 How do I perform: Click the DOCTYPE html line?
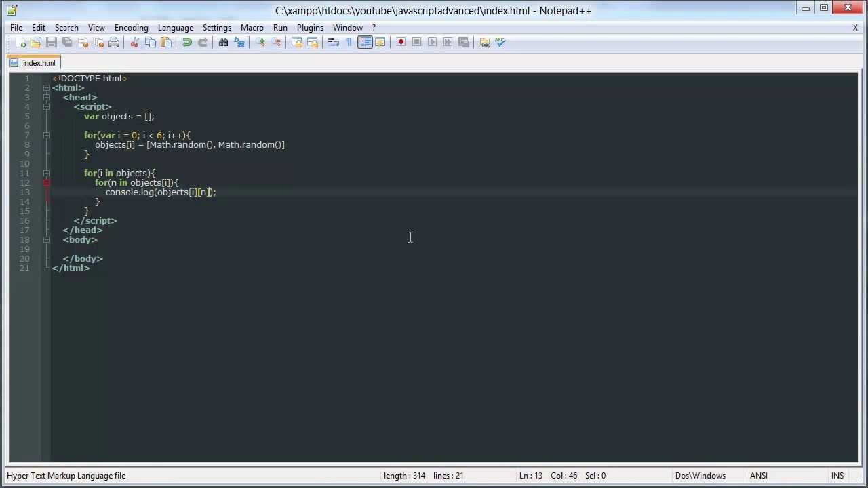90,79
